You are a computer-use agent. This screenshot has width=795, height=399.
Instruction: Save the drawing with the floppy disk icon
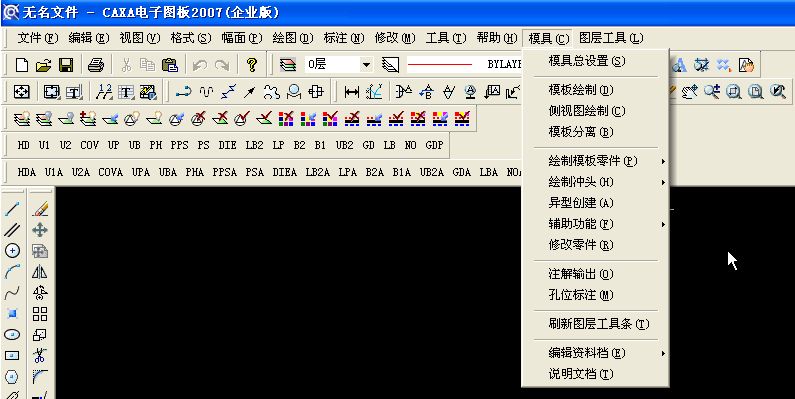click(x=66, y=65)
